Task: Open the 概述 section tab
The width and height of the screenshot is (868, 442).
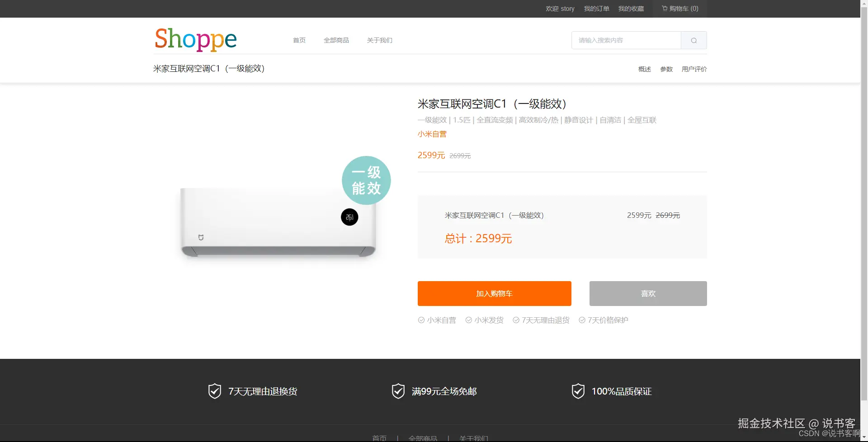Action: point(644,69)
